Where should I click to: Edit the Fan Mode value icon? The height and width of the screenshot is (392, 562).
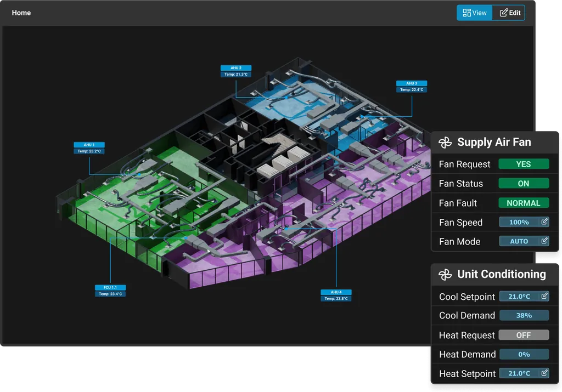tap(544, 241)
